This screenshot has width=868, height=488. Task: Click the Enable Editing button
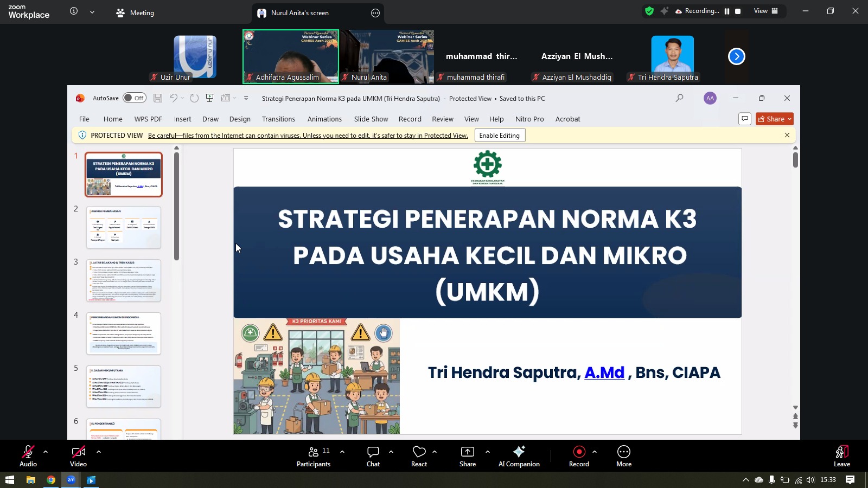pos(499,136)
